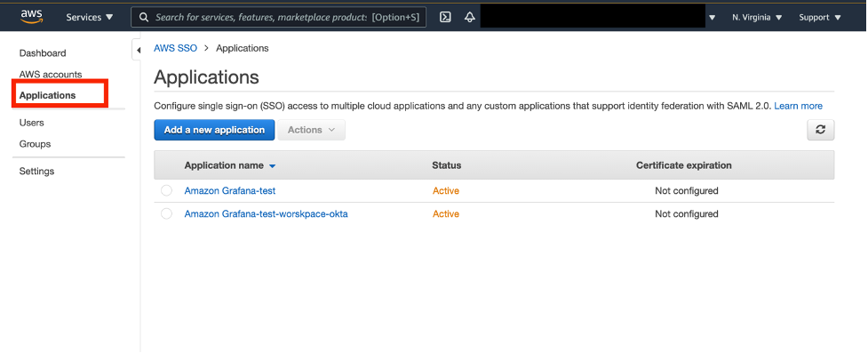The height and width of the screenshot is (353, 868).
Task: Refresh the applications list
Action: (x=820, y=130)
